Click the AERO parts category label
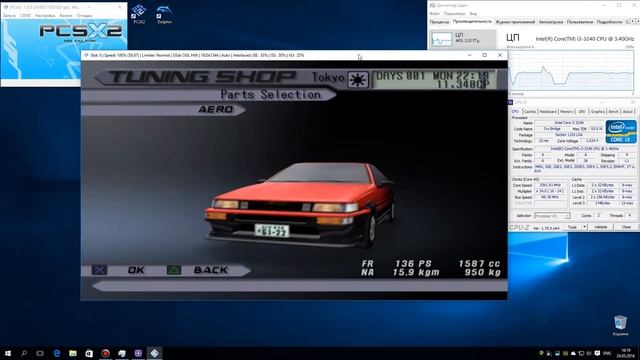Viewport: 640px width, 360px height. [x=216, y=109]
